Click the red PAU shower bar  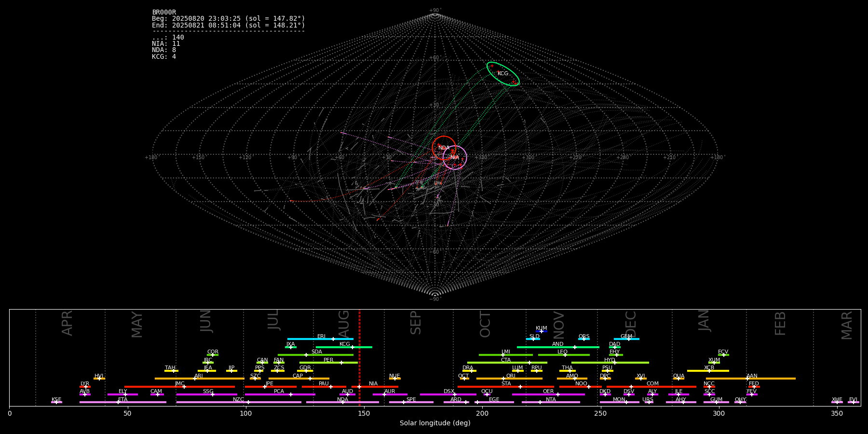(324, 387)
